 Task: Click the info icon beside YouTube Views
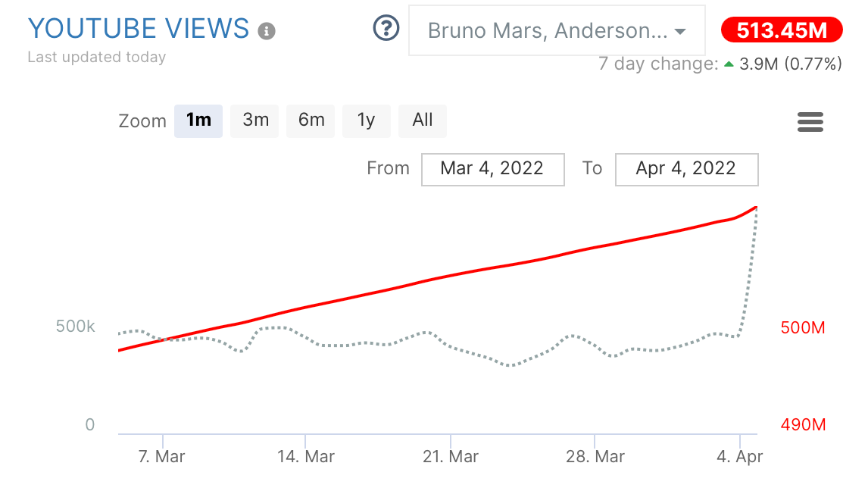(x=267, y=32)
